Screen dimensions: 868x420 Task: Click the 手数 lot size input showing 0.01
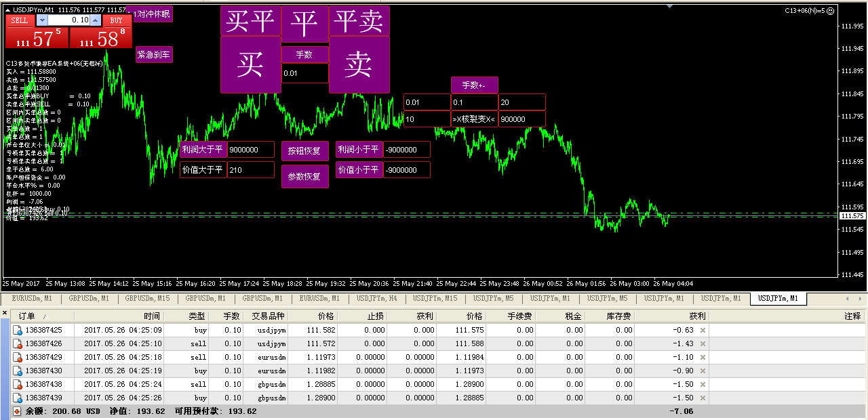click(304, 73)
